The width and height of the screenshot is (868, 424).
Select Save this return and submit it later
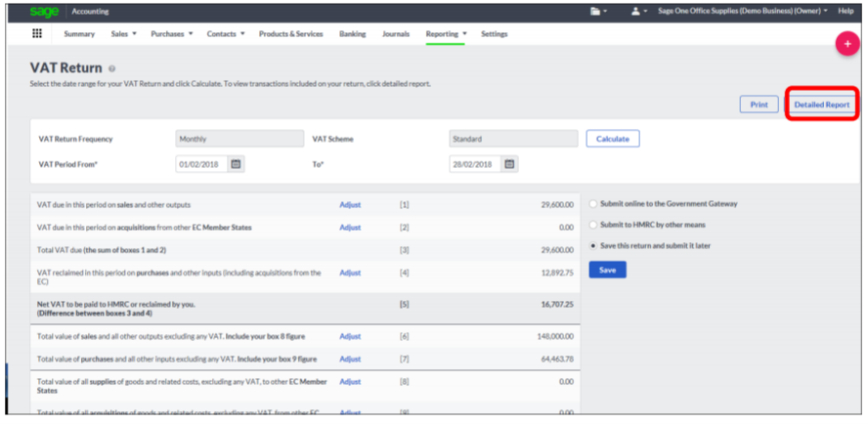pyautogui.click(x=593, y=246)
